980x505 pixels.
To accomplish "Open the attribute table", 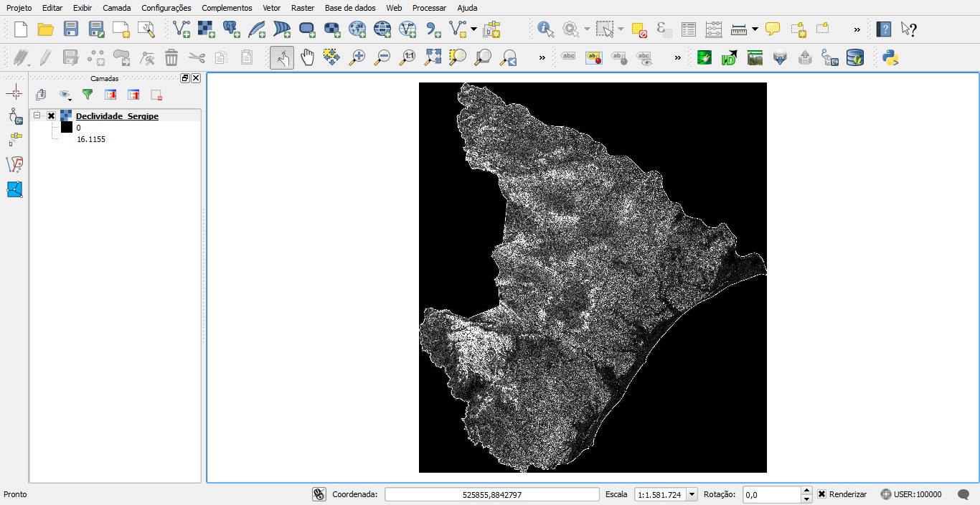I will (x=689, y=29).
